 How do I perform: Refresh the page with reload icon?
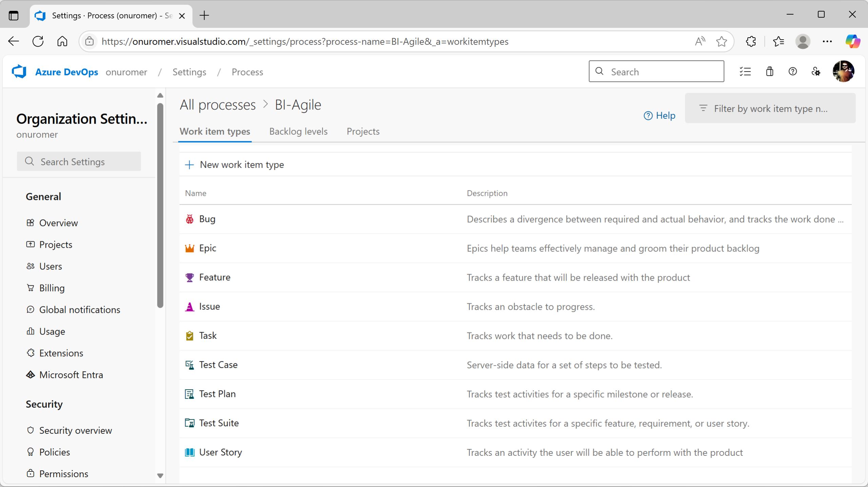coord(38,41)
